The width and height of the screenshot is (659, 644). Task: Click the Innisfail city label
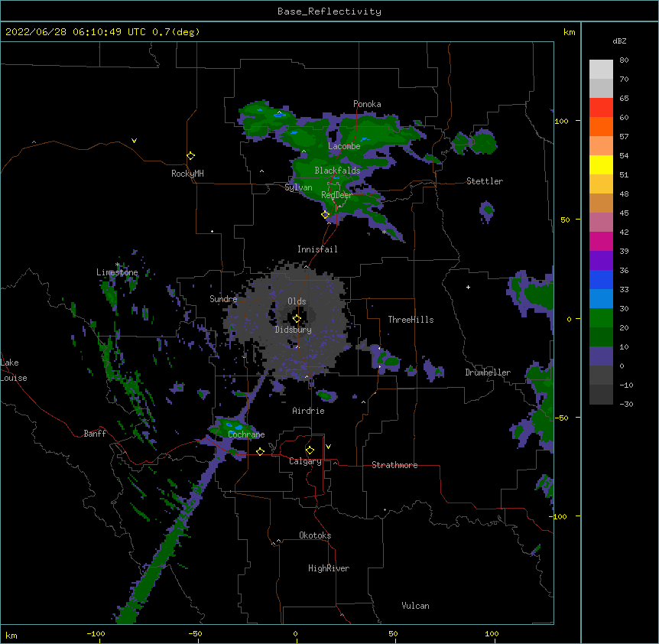click(x=317, y=249)
